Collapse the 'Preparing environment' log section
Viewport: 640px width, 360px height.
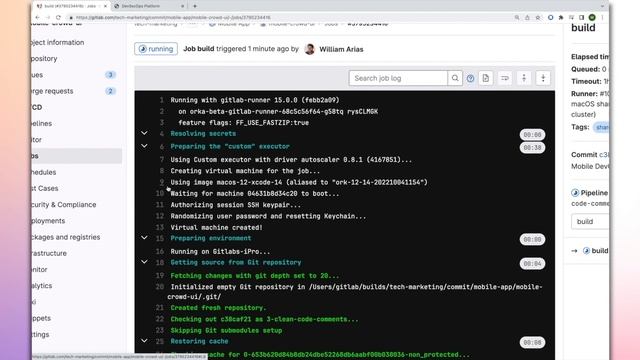(144, 238)
